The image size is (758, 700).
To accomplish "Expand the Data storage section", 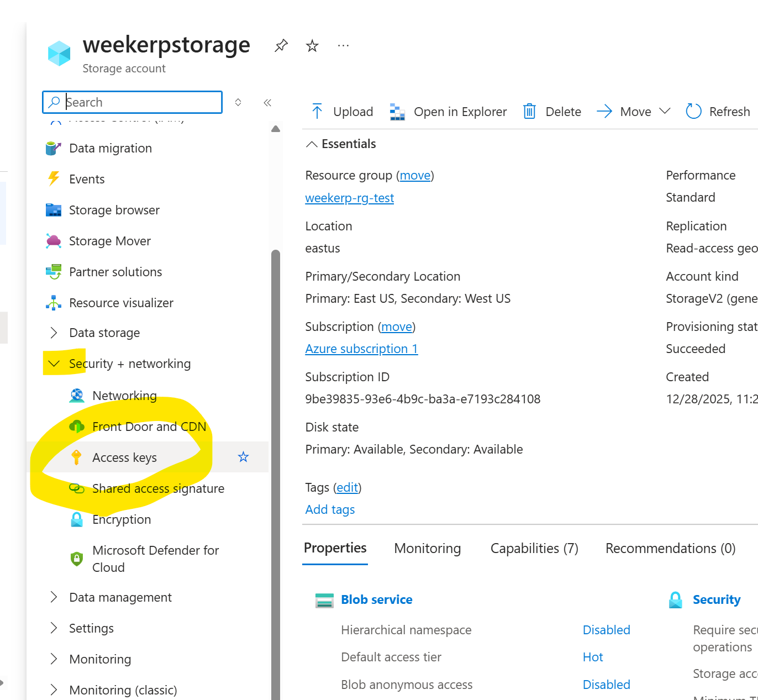I will [54, 333].
